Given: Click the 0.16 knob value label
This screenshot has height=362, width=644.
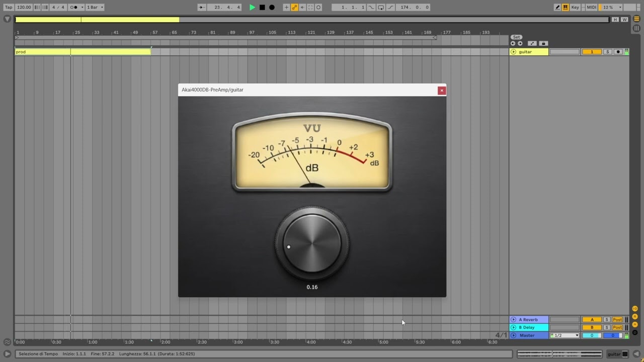Looking at the screenshot, I should coord(312,287).
